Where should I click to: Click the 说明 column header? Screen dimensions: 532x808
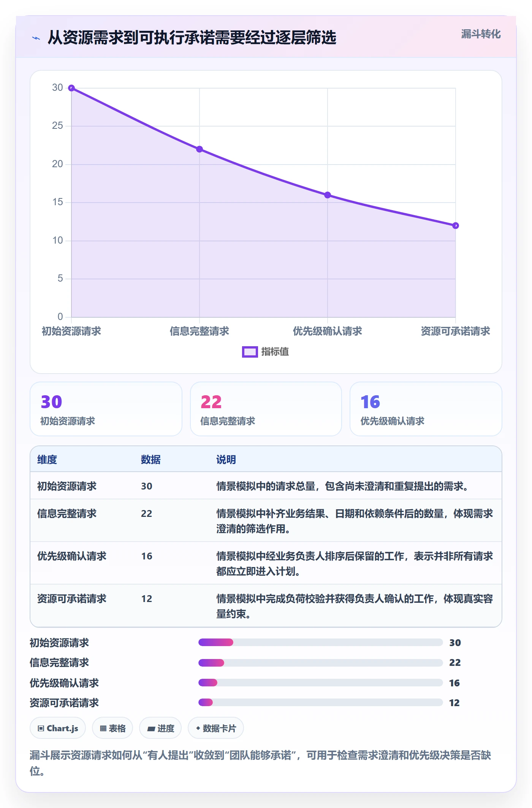click(226, 459)
